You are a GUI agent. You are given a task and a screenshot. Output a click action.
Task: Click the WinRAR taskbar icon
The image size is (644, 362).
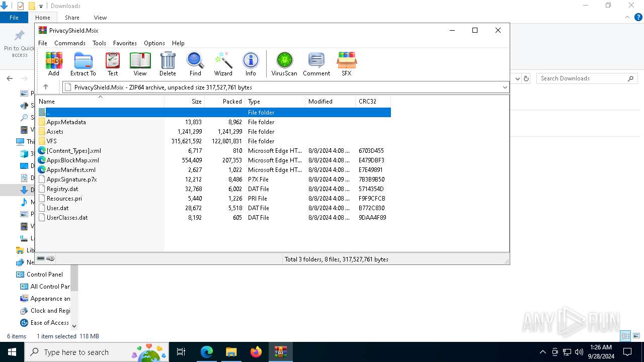pos(281,352)
